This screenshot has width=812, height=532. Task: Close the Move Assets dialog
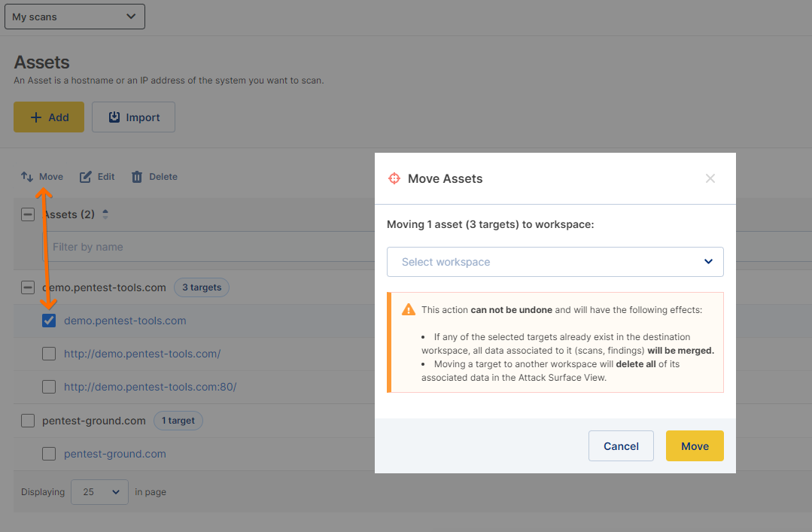point(710,179)
